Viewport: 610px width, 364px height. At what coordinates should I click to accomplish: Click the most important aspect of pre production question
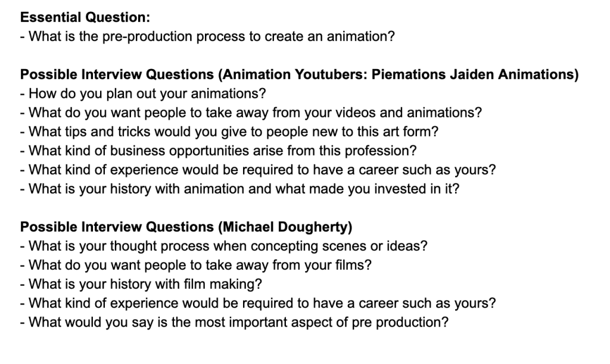(x=234, y=322)
